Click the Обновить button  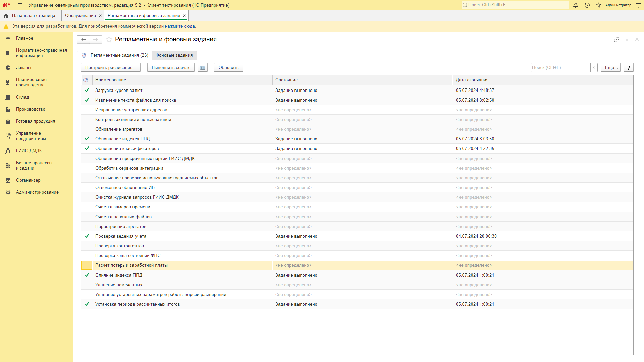pos(228,68)
